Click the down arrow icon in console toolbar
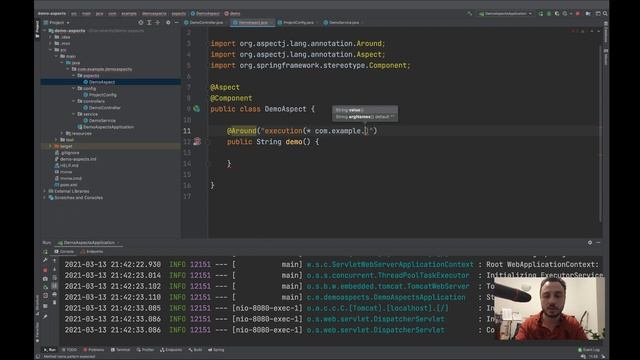This screenshot has width=640, height=360. click(55, 270)
